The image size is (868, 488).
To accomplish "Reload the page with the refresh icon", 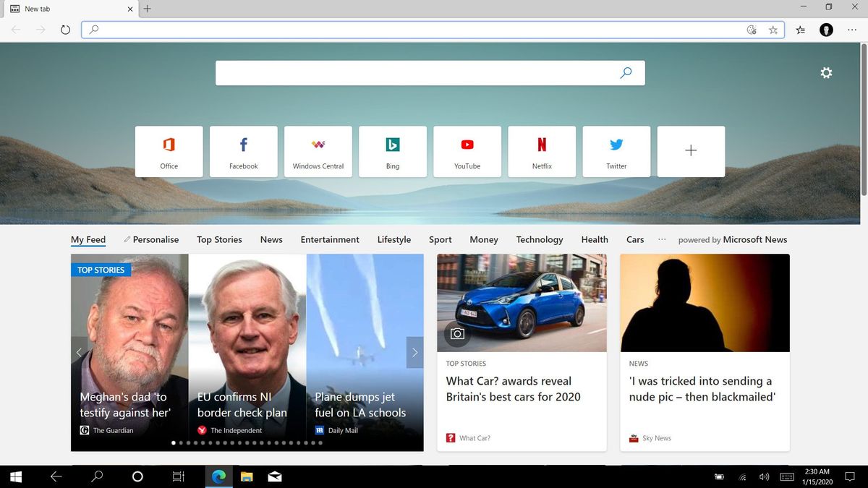I will coord(65,30).
